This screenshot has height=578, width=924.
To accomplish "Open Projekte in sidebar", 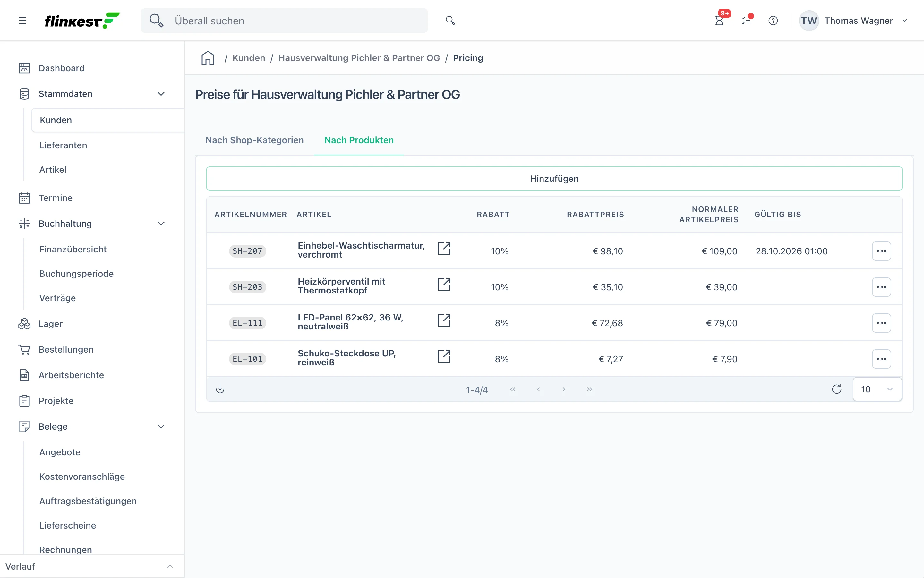I will coord(56,401).
